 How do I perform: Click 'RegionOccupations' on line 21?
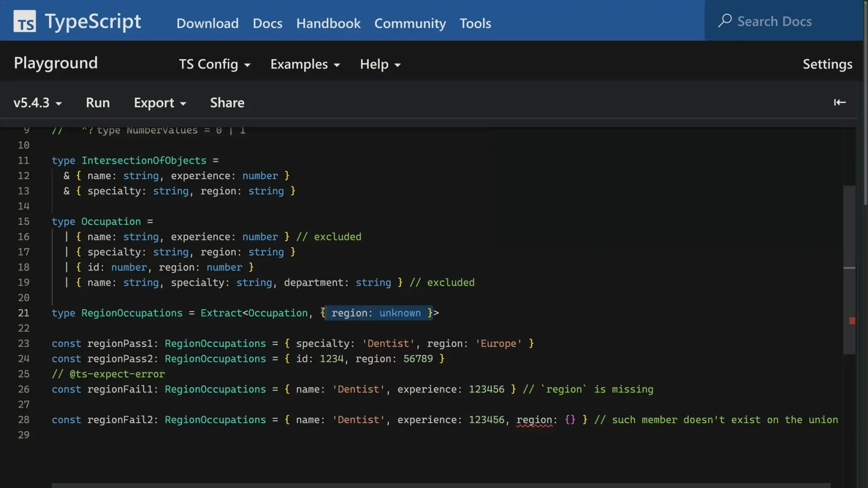tap(132, 313)
